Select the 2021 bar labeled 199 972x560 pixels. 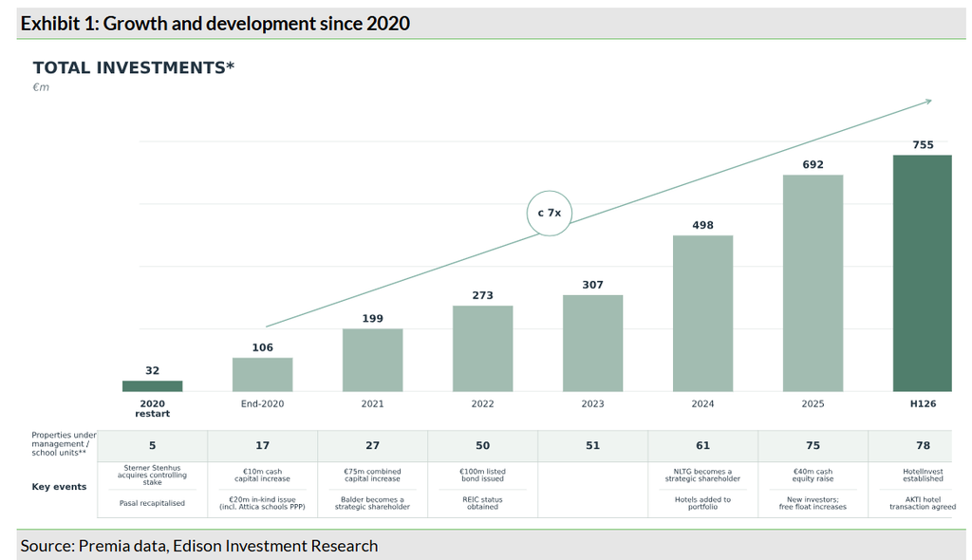(372, 361)
